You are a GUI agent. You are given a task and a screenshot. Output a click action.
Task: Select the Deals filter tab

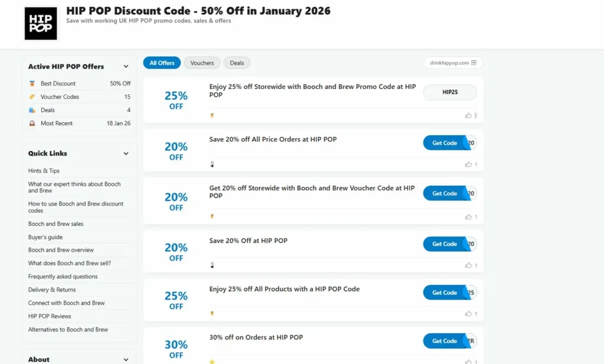click(237, 63)
